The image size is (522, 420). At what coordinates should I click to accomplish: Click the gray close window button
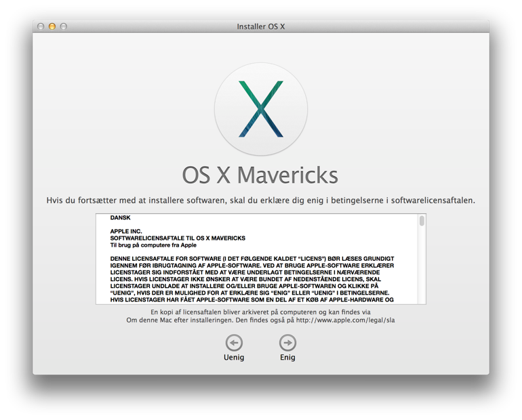coord(41,26)
